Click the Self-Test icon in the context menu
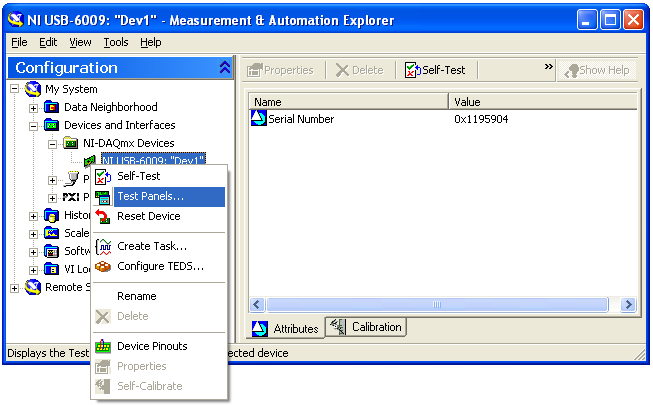The image size is (653, 405). point(103,177)
